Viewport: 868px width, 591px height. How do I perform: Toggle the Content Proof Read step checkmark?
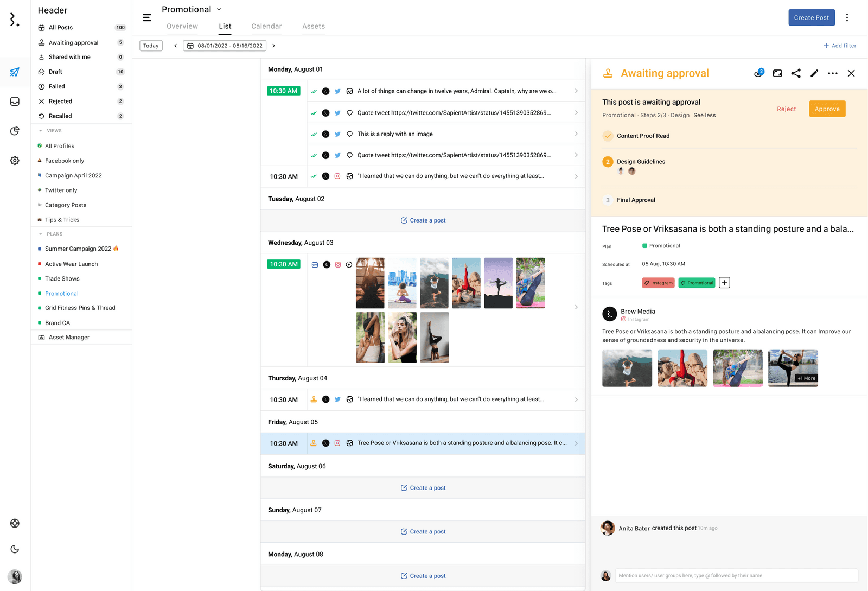(x=608, y=136)
